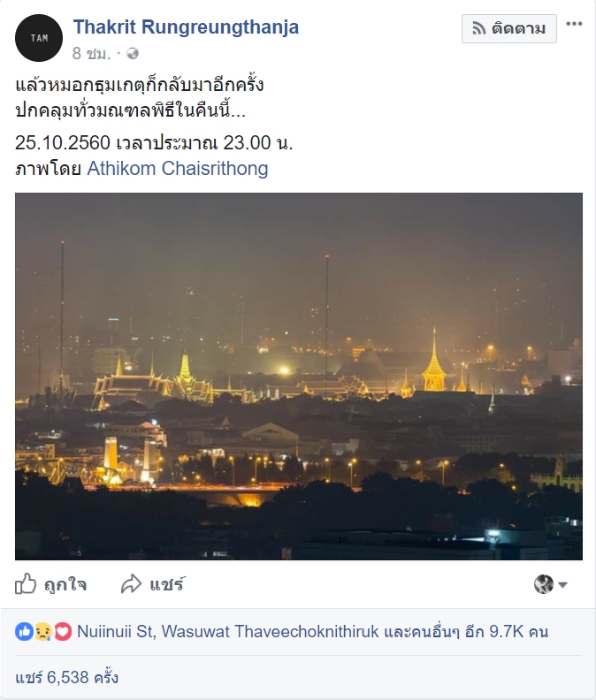Image resolution: width=596 pixels, height=700 pixels.
Task: Click the sad face reaction icon
Action: 43,632
